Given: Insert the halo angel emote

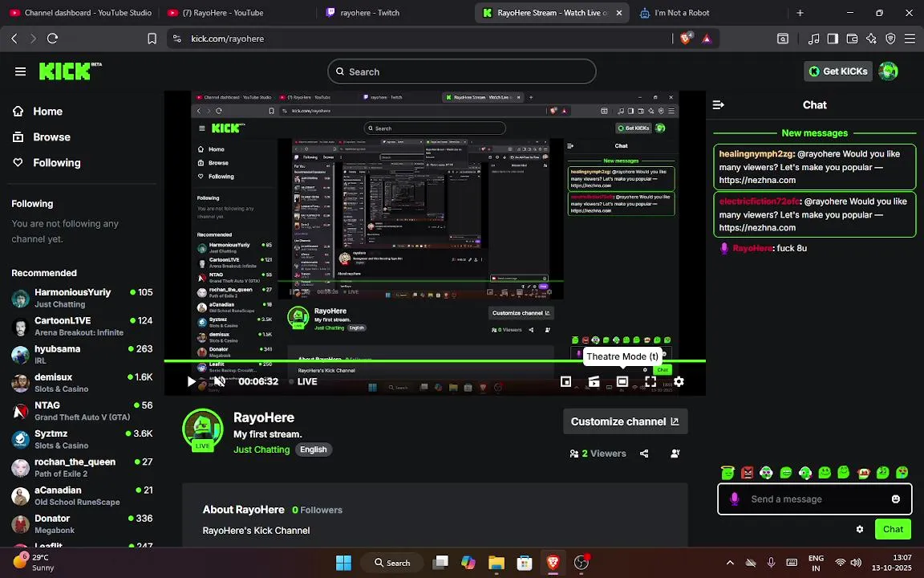Looking at the screenshot, I should [727, 472].
